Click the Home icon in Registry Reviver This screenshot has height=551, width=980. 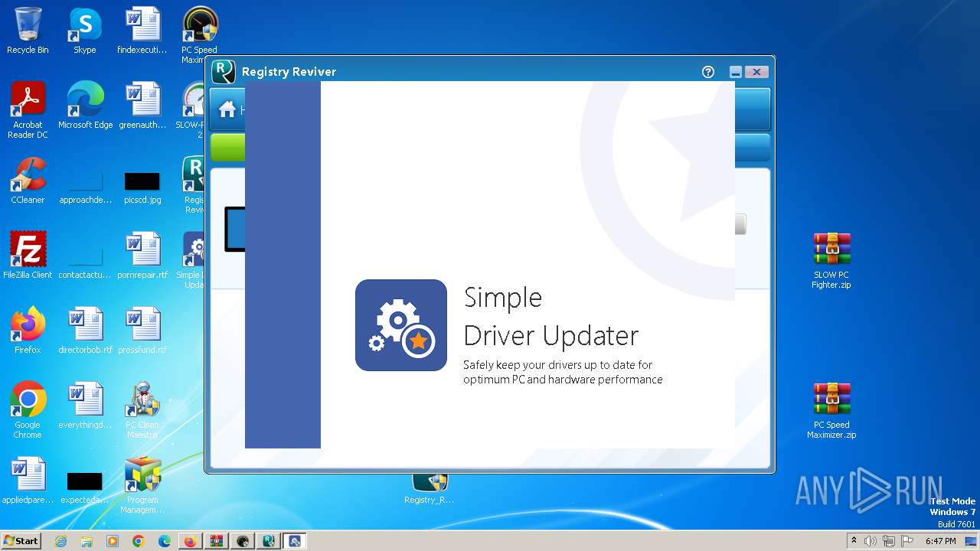tap(227, 109)
